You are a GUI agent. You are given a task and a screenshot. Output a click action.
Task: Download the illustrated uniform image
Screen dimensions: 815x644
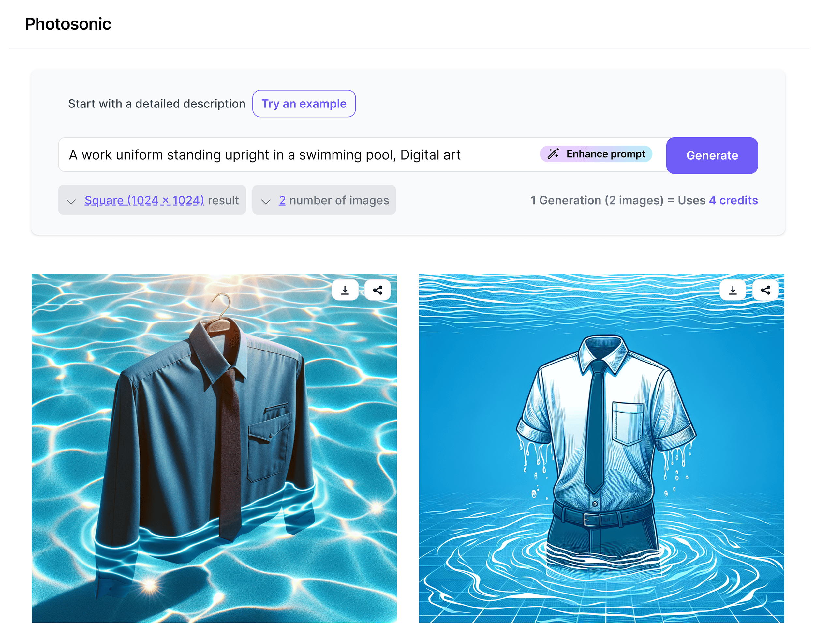pos(733,290)
